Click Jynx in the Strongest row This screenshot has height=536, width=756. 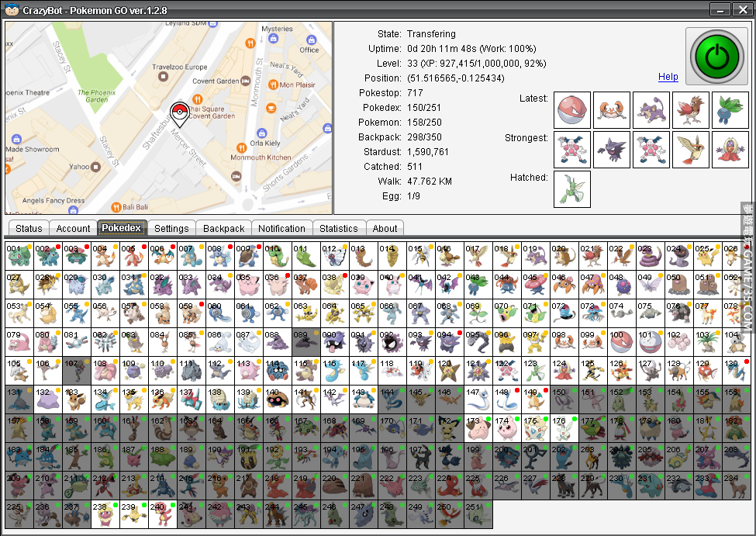pyautogui.click(x=730, y=150)
